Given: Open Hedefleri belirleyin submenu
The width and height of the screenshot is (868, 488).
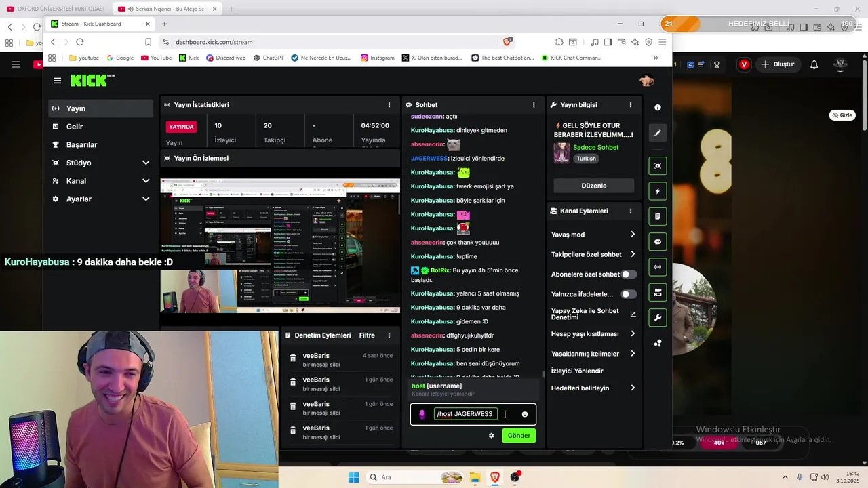Looking at the screenshot, I should tap(593, 388).
